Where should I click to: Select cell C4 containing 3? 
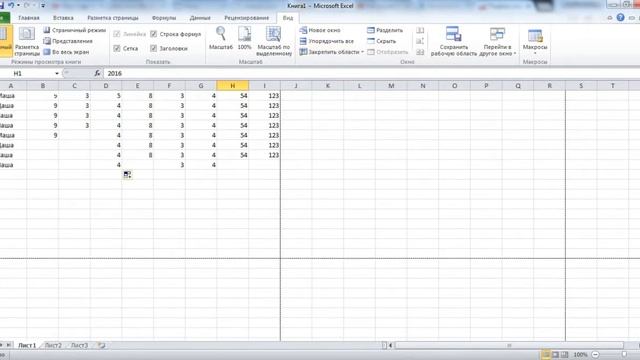tap(74, 125)
